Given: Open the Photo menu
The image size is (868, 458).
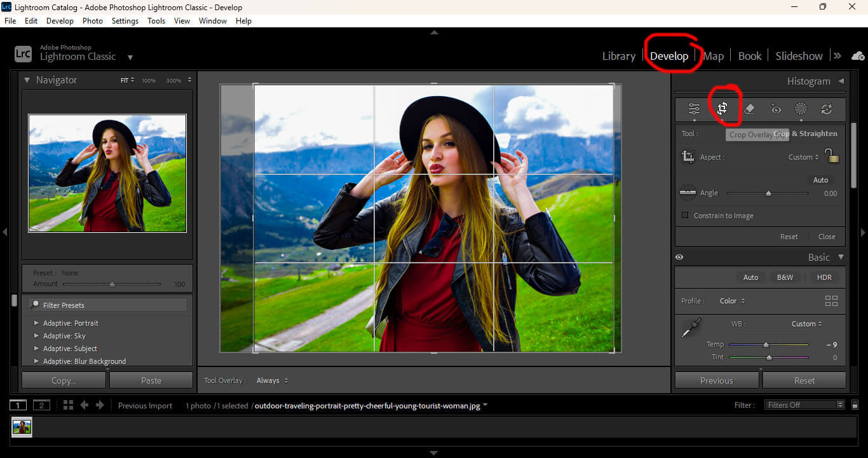Looking at the screenshot, I should [x=92, y=21].
